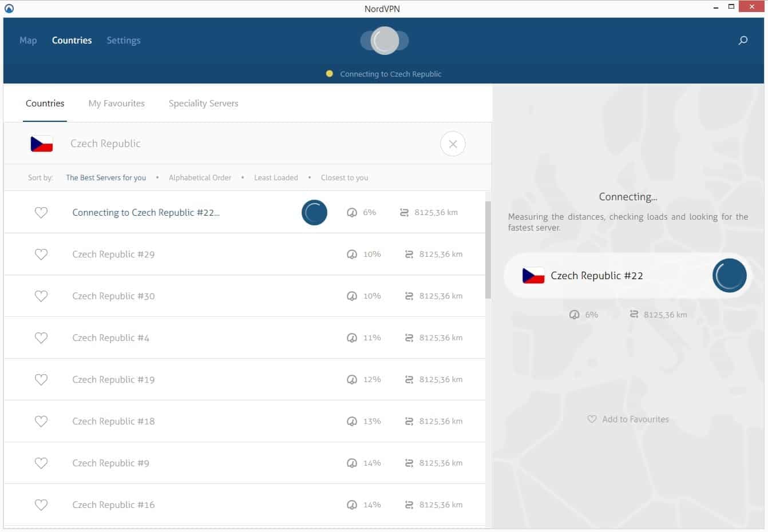Image resolution: width=768 pixels, height=532 pixels.
Task: Favourite Czech Republic #4 heart icon
Action: pos(41,338)
